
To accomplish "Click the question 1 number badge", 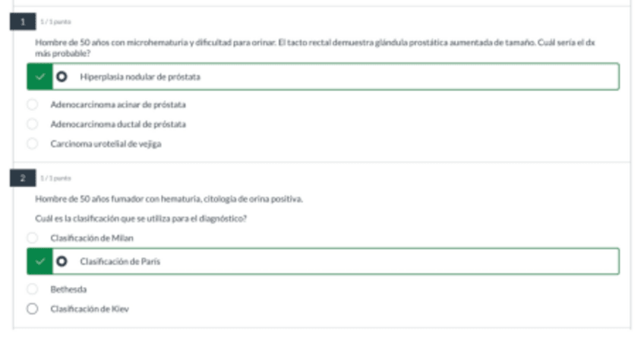I will point(23,22).
